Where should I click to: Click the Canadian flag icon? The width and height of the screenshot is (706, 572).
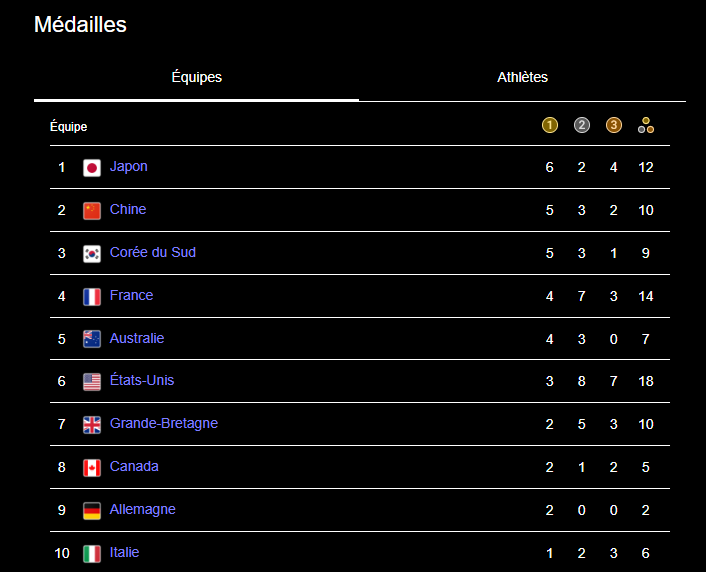pos(92,468)
